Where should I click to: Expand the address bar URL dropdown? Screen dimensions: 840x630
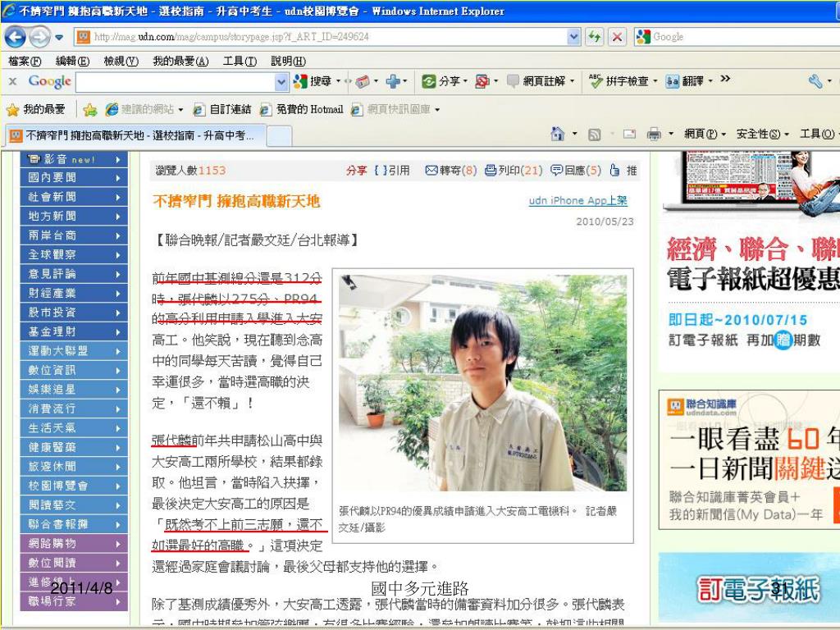[574, 37]
